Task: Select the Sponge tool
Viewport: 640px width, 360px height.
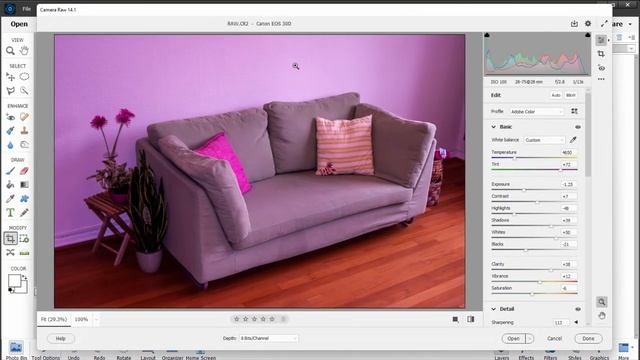Action: point(24,144)
